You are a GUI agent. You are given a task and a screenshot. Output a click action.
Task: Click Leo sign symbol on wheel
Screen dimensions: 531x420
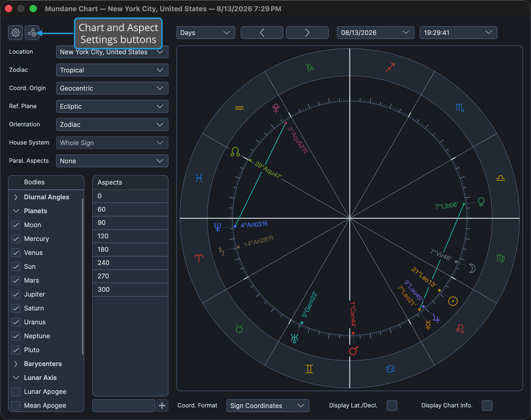click(460, 328)
